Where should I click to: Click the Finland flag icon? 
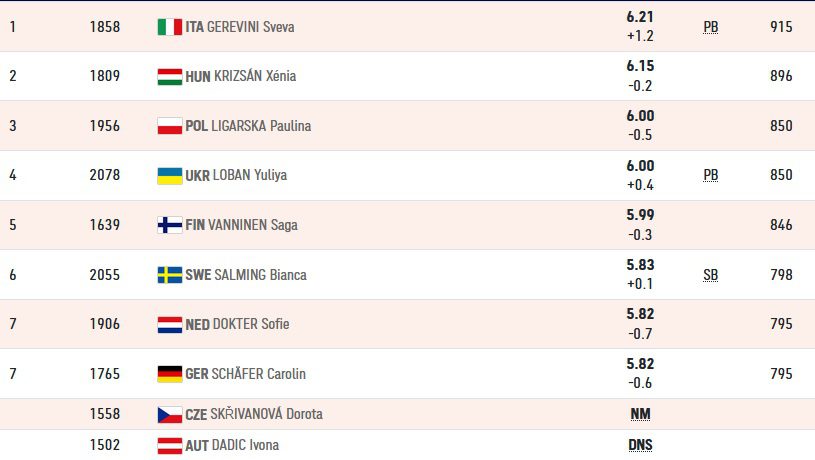170,225
